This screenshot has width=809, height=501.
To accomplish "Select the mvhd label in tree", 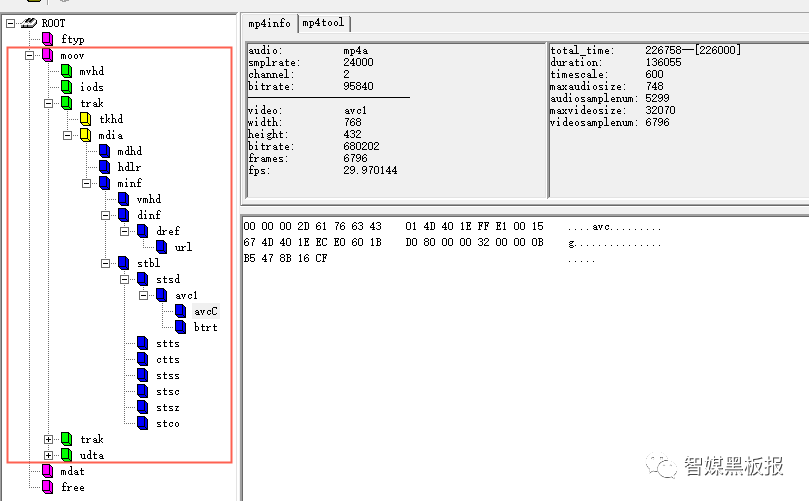I will [92, 71].
